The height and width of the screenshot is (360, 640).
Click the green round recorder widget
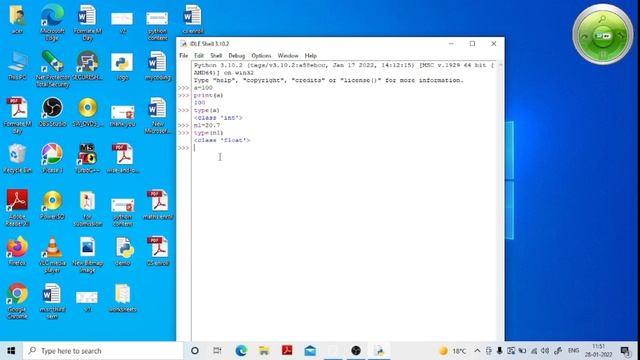[x=602, y=35]
